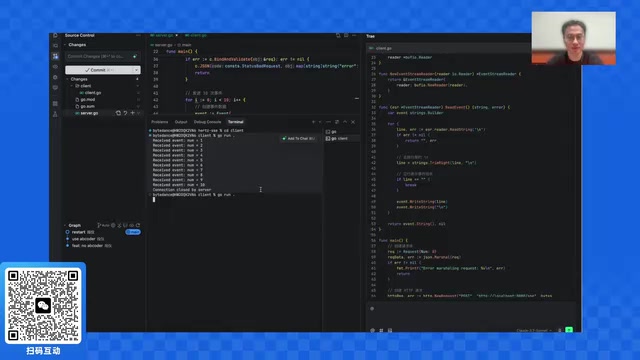Switch to client.go editor tab
The image size is (640, 360).
(x=196, y=36)
